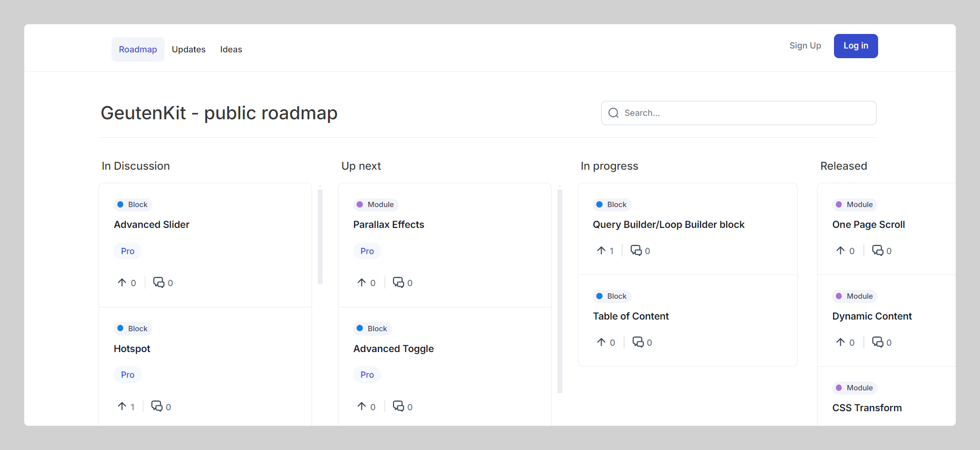Image resolution: width=980 pixels, height=450 pixels.
Task: Click the Up next column scrollbar
Action: (x=560, y=291)
